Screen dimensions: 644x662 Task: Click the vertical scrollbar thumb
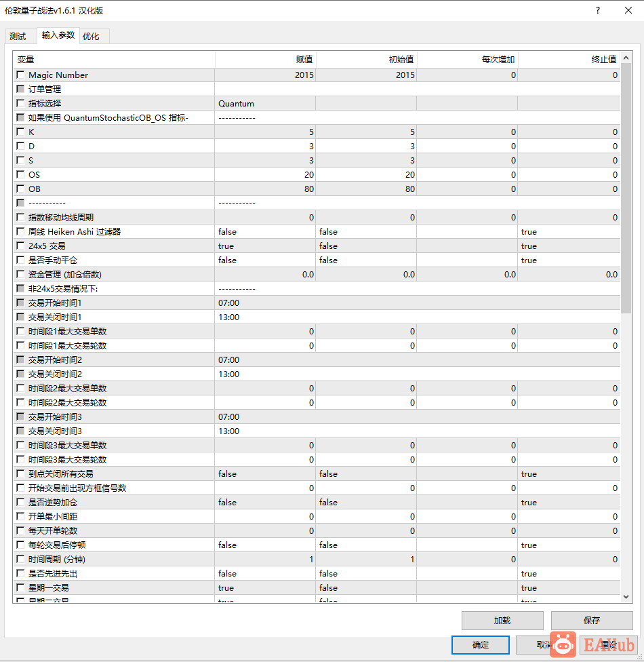626,188
